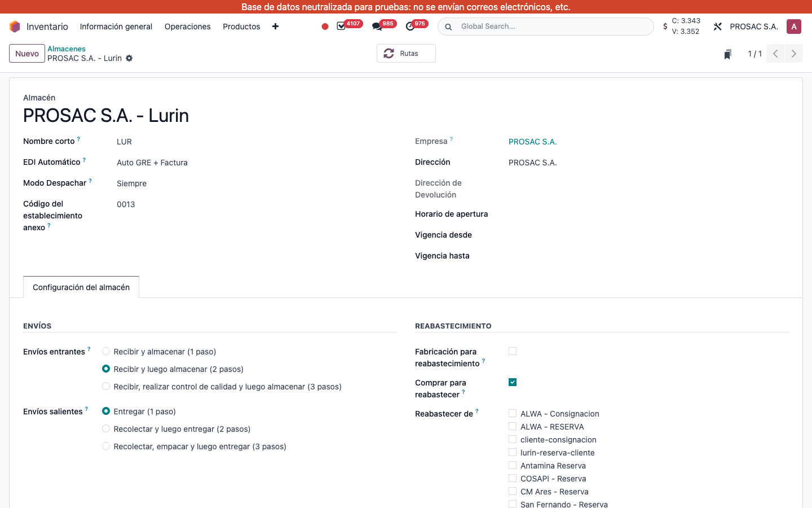Edit the establishment code field 0013
Viewport: 812px width, 508px height.
(257, 204)
